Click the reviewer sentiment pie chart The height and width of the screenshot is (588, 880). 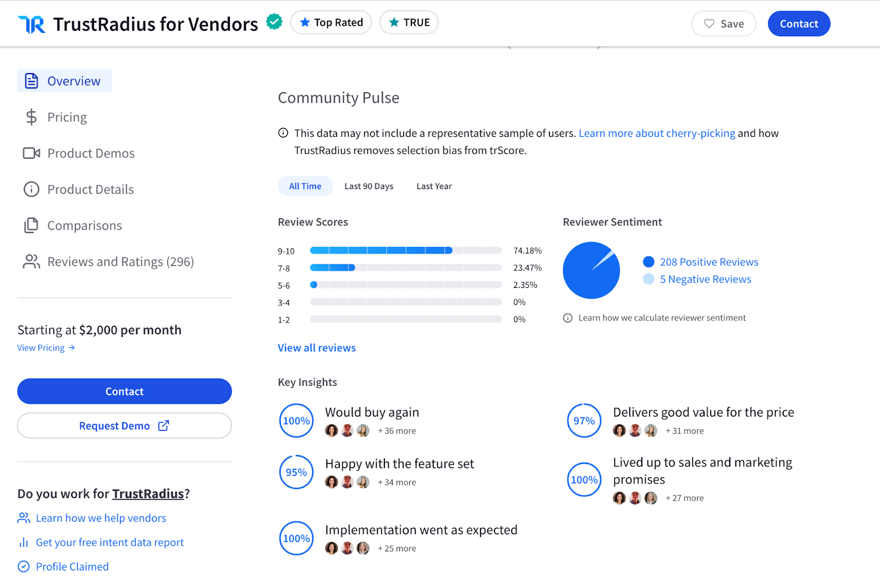point(591,270)
